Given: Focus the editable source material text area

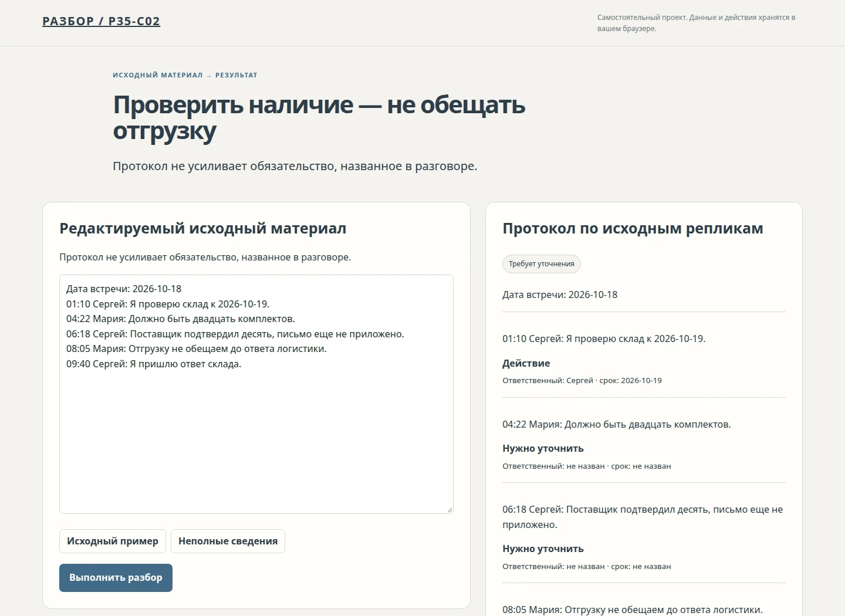Looking at the screenshot, I should [x=256, y=394].
